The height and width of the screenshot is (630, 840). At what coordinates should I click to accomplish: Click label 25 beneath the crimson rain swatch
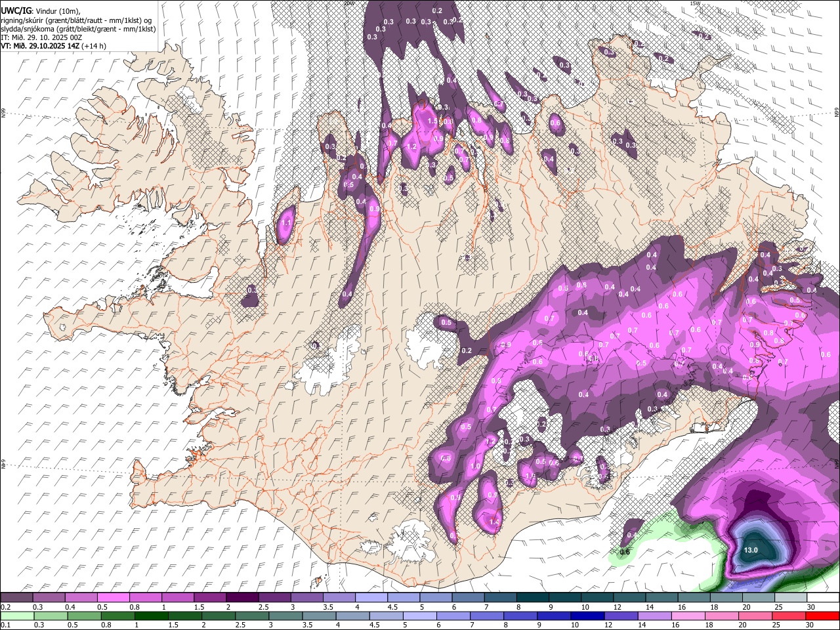(x=776, y=625)
